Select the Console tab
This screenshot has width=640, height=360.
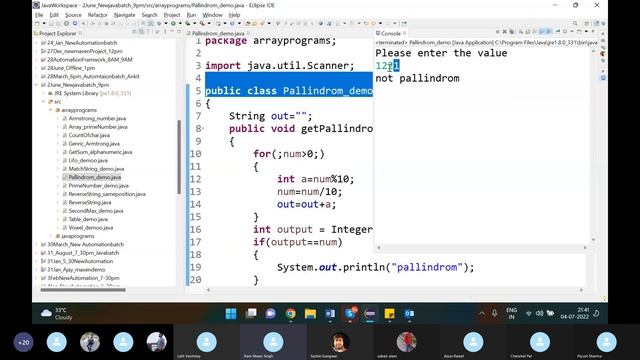point(391,33)
